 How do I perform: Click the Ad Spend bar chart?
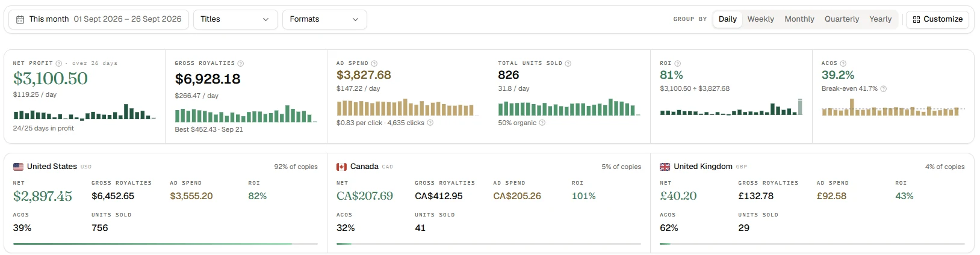click(x=408, y=107)
